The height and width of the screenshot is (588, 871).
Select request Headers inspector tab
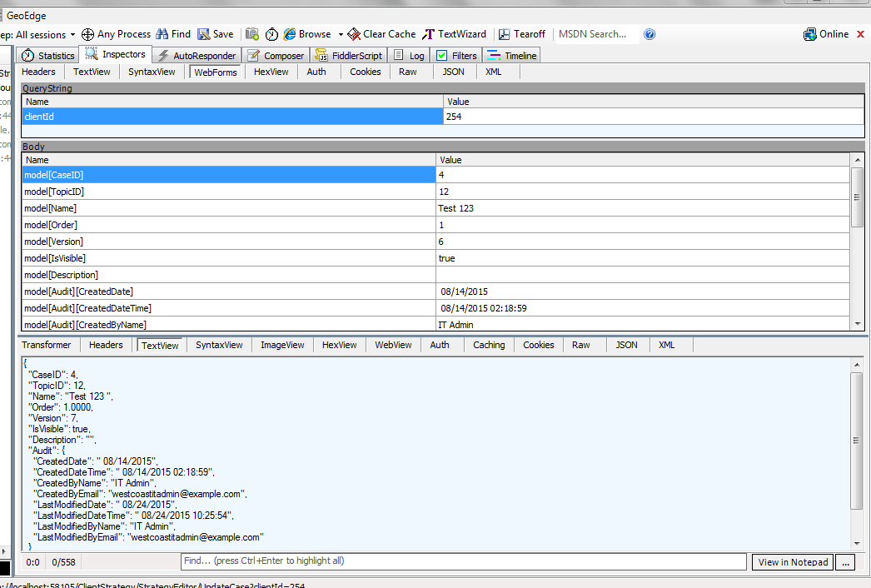(38, 72)
